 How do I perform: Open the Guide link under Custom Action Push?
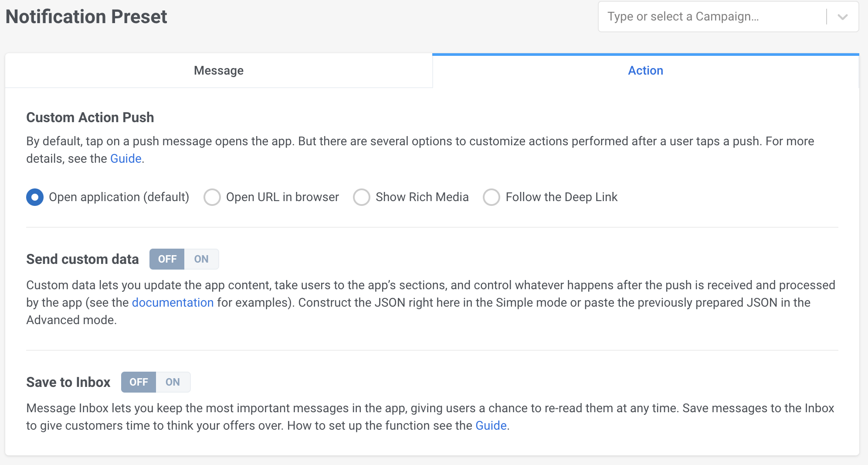[125, 159]
